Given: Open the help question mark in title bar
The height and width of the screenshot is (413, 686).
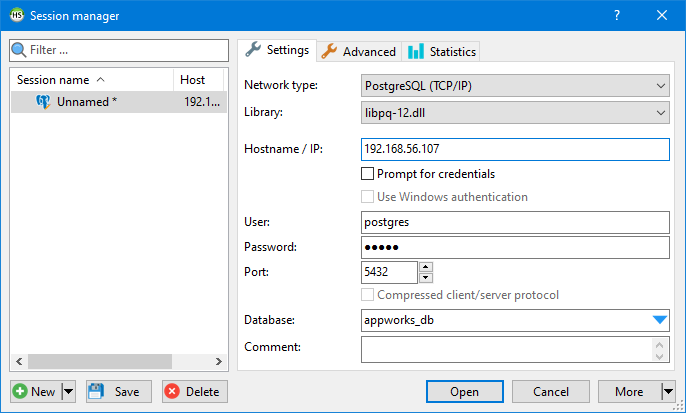Looking at the screenshot, I should click(617, 15).
